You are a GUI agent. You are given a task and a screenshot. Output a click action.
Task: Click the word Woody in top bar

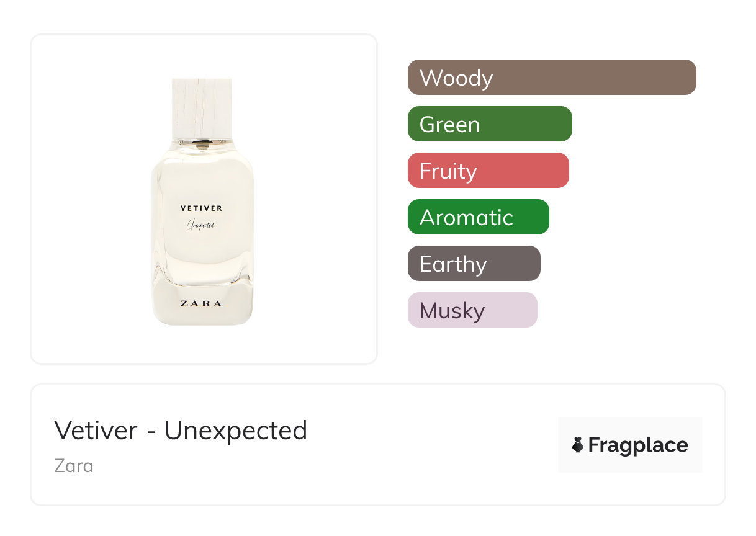tap(456, 78)
